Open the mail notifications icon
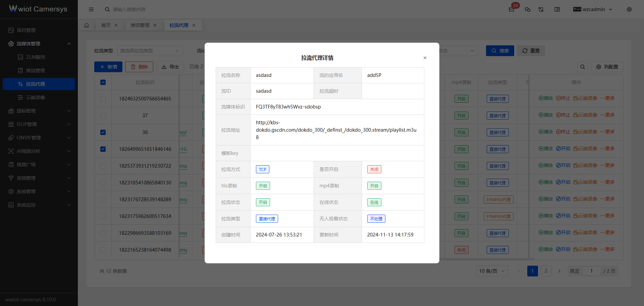Viewport: 644px width, 306px height. (x=512, y=9)
